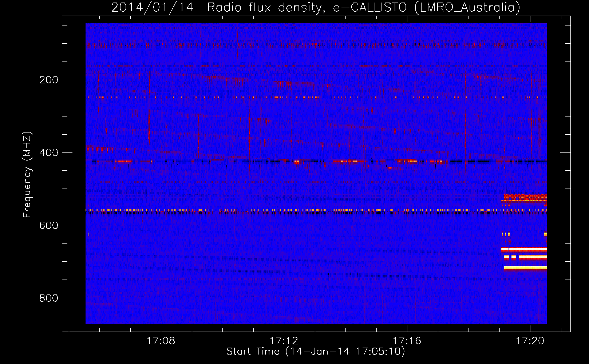Click the bright yellow emission band near 730 MHz
Viewport: 589px width, 364px height.
point(525,268)
